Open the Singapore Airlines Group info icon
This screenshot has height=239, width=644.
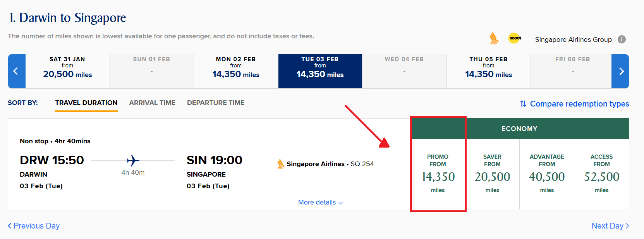pos(622,39)
